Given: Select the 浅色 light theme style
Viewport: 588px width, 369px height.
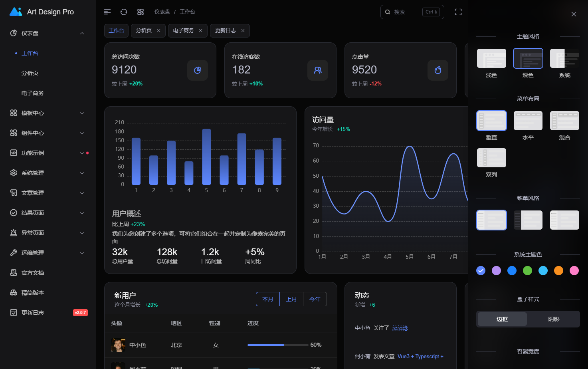Looking at the screenshot, I should pos(491,59).
